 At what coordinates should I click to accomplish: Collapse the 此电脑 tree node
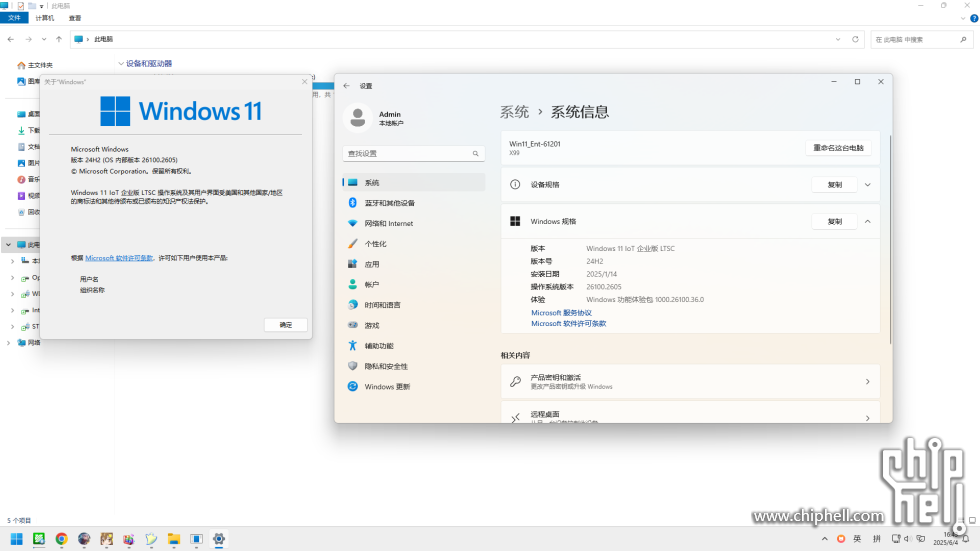point(8,245)
